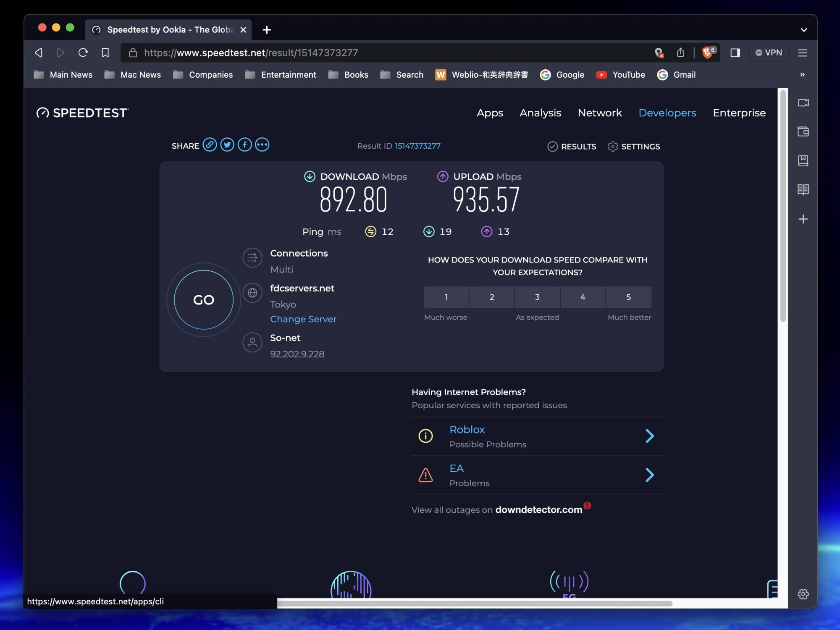
Task: Open the Brave Wallet sidebar icon
Action: [803, 132]
